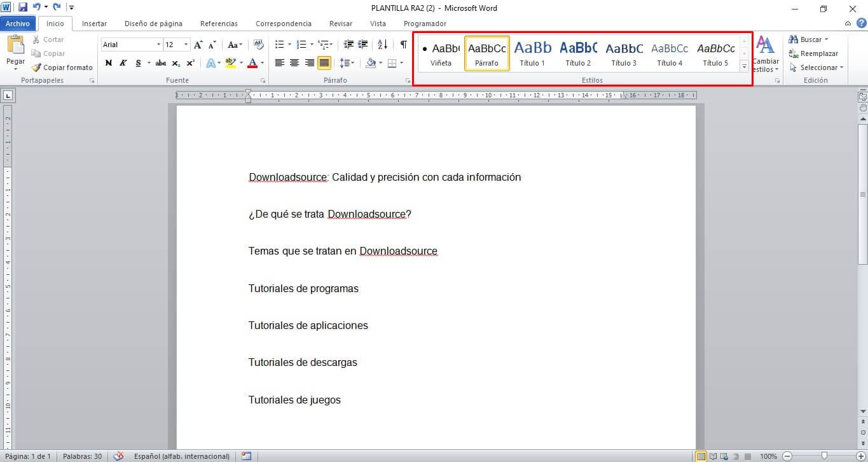Screen dimensions: 868x462
Task: Apply the Título 4 style
Action: tap(670, 54)
